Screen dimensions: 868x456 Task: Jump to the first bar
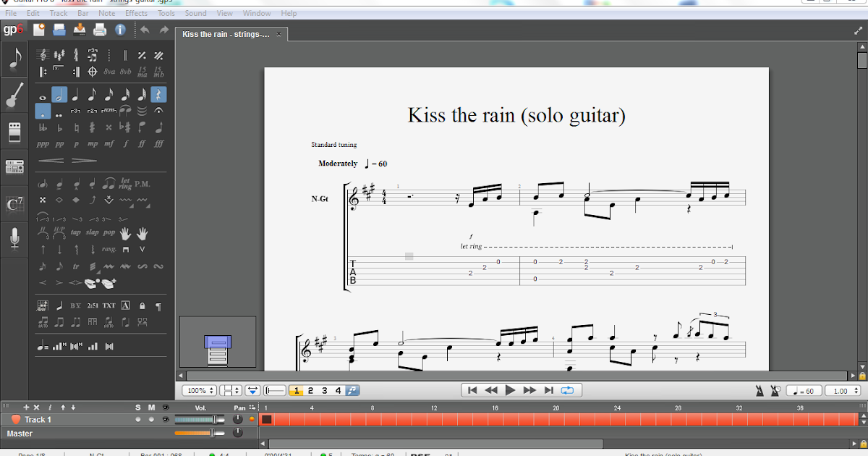[472, 390]
